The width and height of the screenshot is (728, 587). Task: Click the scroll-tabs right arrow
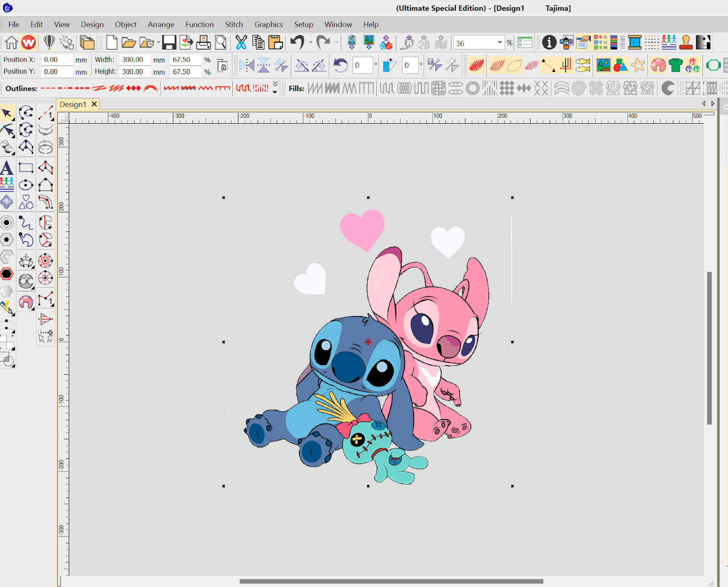tap(713, 104)
